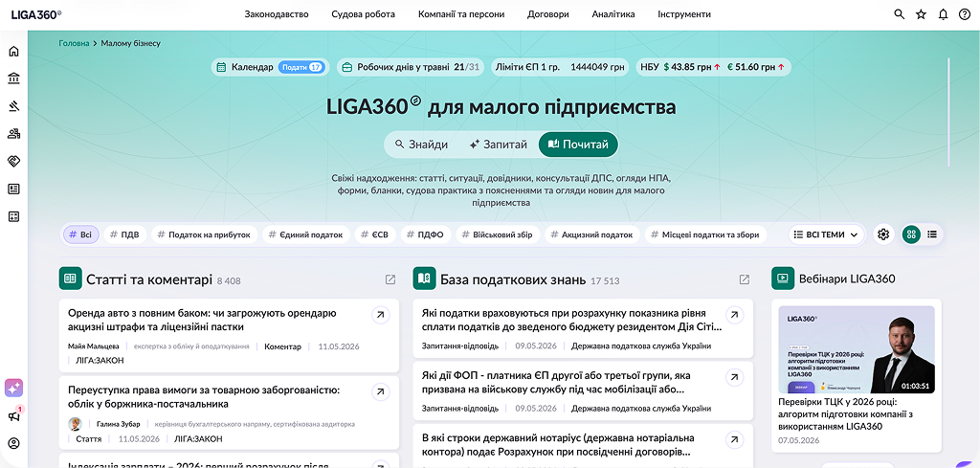Go to home icon in left sidebar

[x=13, y=52]
